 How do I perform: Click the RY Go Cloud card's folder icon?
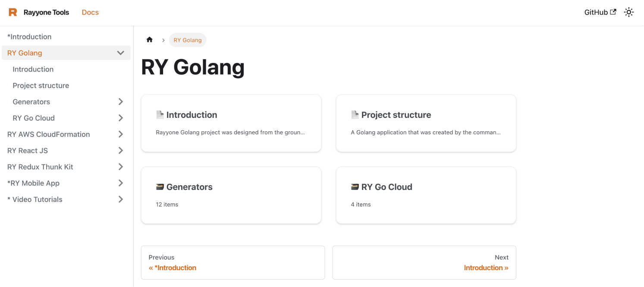(355, 187)
